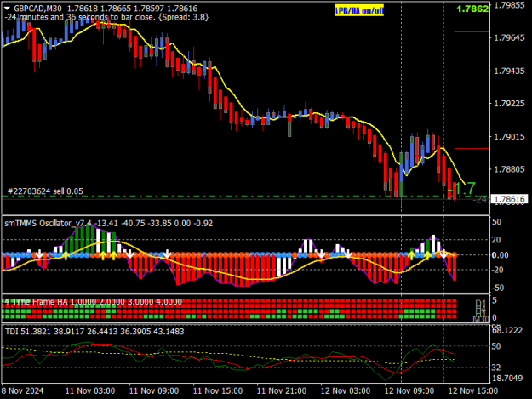The image size is (532, 399).
Task: Click the 12 Nov 15:00 time label
Action: click(473, 390)
